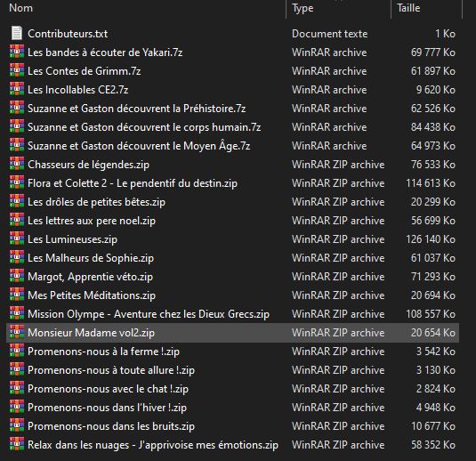Select Mission Olympe - Aventure chez les Dieux Grecs.zip
476x461 pixels.
[149, 314]
